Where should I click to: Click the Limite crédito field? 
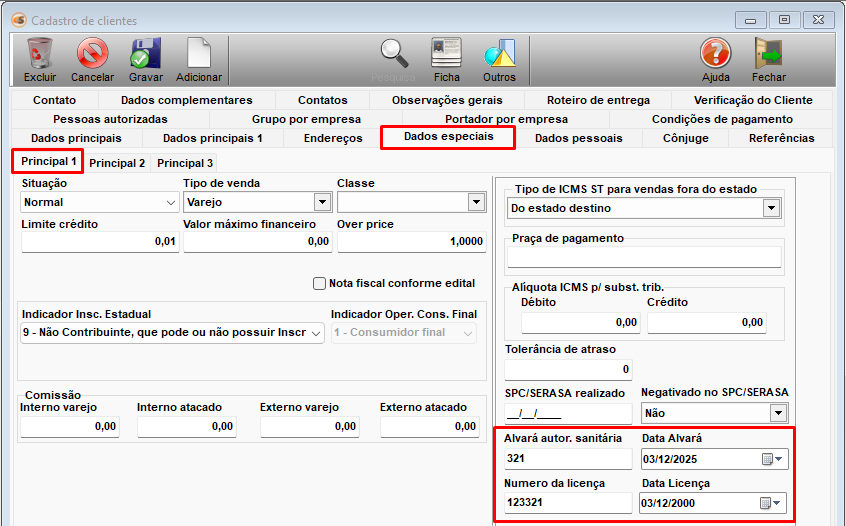pyautogui.click(x=100, y=242)
